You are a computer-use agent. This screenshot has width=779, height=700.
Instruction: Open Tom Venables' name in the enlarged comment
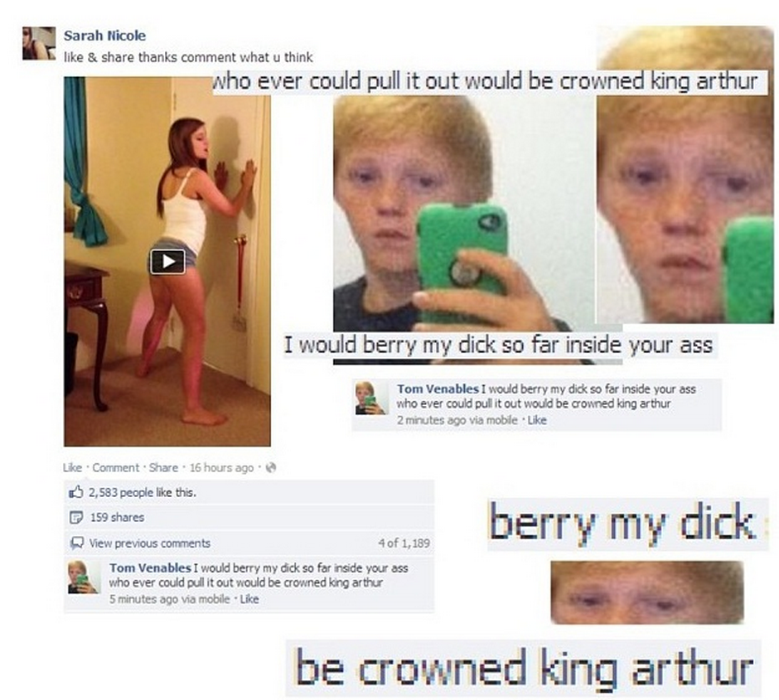point(438,389)
